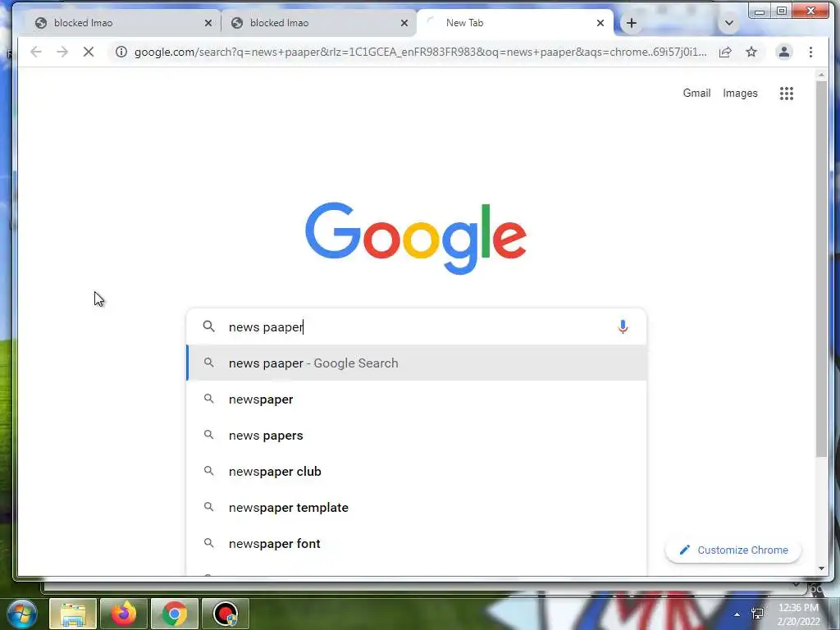Click magnifier icon beside 'newspaper font'
This screenshot has width=840, height=630.
[209, 543]
